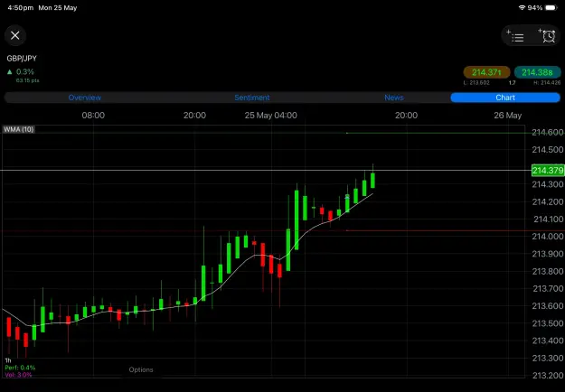The width and height of the screenshot is (565, 392).
Task: Close the GBP/JPY chart view
Action: [15, 35]
